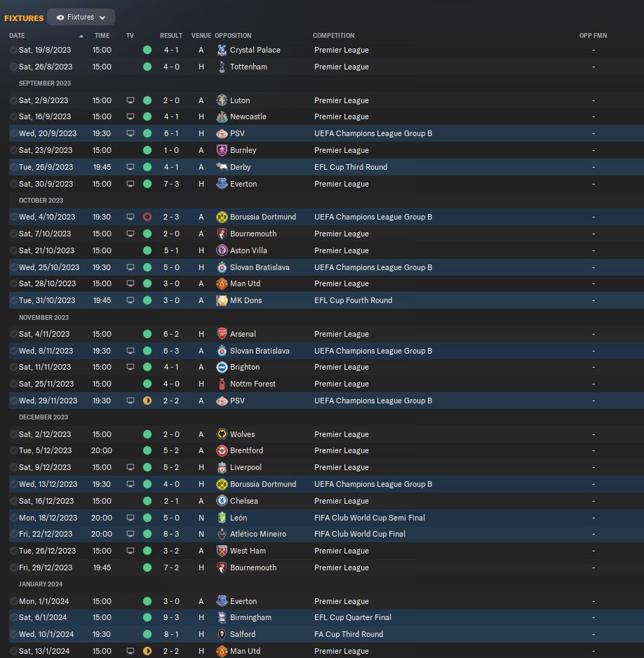Click the León club badge
Viewport: 644px width, 658px height.
pyautogui.click(x=222, y=518)
